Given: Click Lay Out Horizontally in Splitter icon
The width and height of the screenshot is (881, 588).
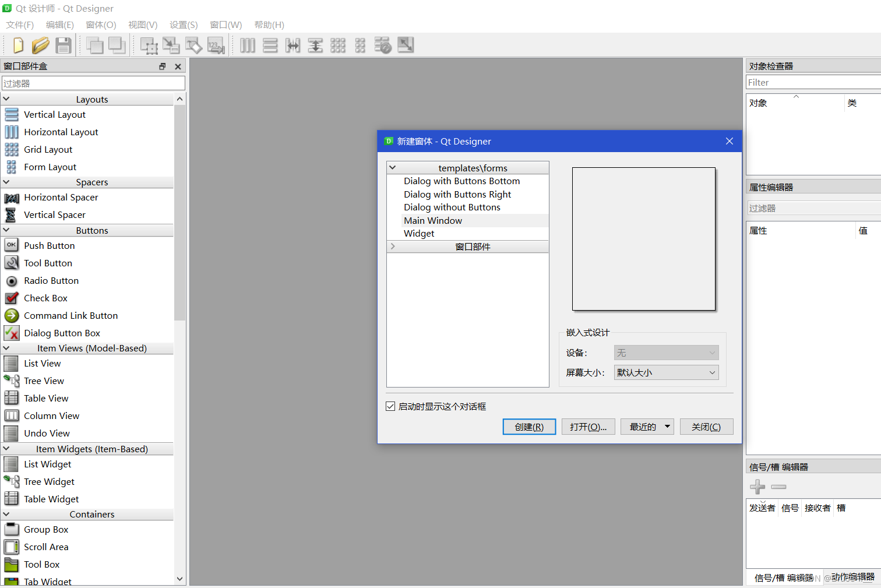Looking at the screenshot, I should [293, 45].
